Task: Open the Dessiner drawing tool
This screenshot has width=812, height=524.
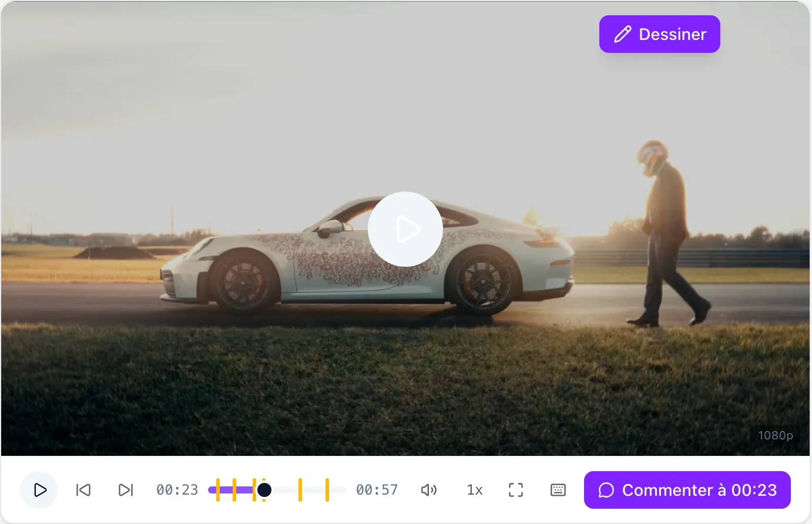Action: pos(659,34)
